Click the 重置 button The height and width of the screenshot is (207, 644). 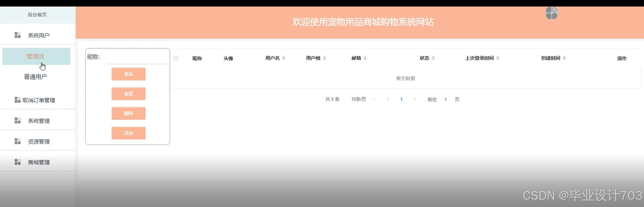[128, 94]
